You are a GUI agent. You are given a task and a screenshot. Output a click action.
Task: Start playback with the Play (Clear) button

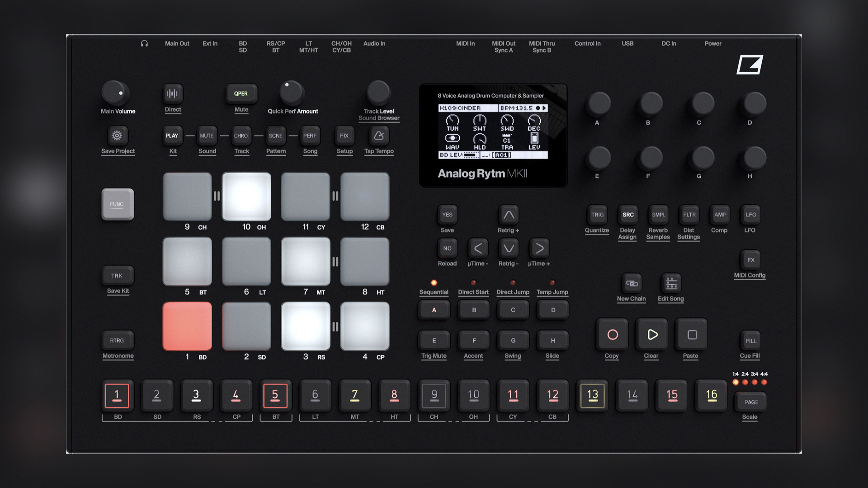click(652, 335)
